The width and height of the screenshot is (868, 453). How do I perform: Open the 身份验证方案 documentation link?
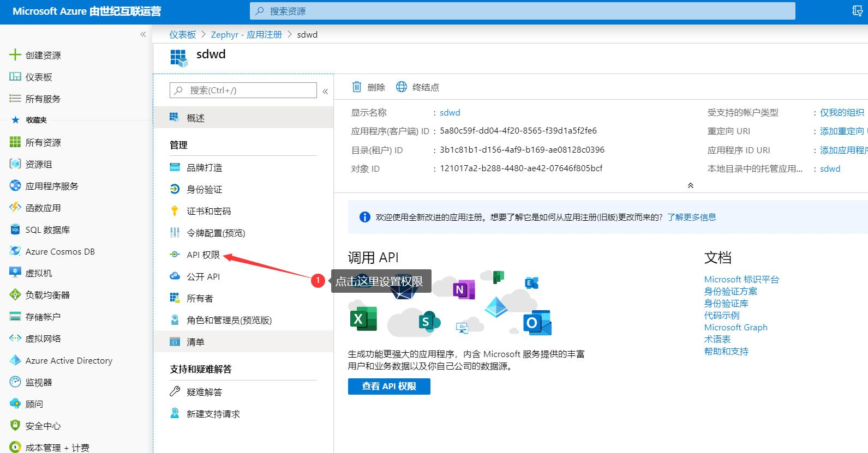[731, 291]
